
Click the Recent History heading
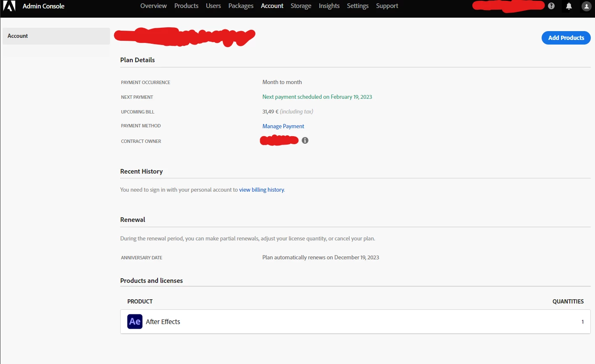coord(141,171)
